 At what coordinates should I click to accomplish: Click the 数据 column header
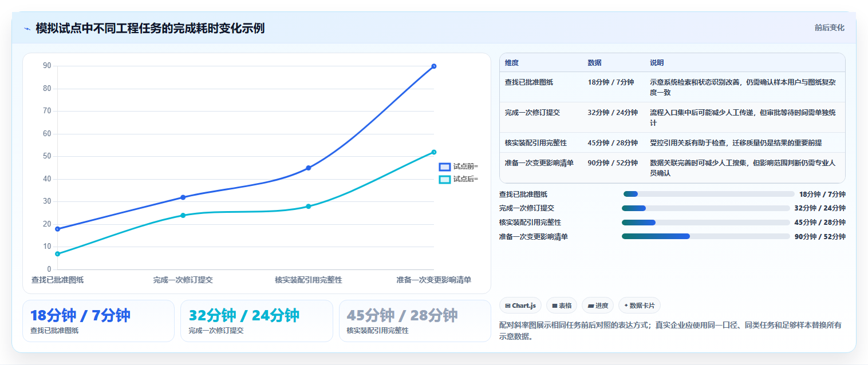594,63
